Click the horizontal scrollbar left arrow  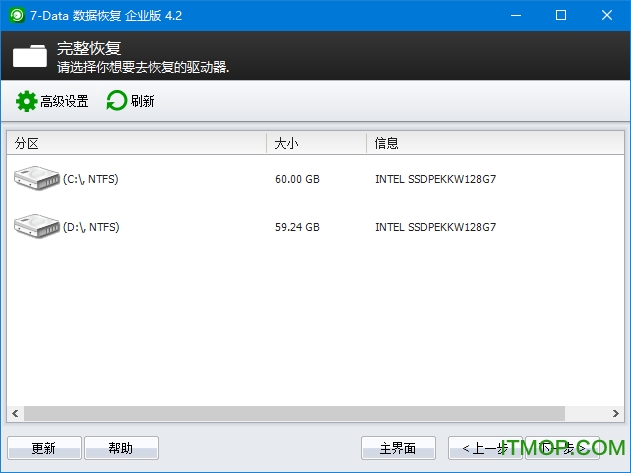(15, 413)
